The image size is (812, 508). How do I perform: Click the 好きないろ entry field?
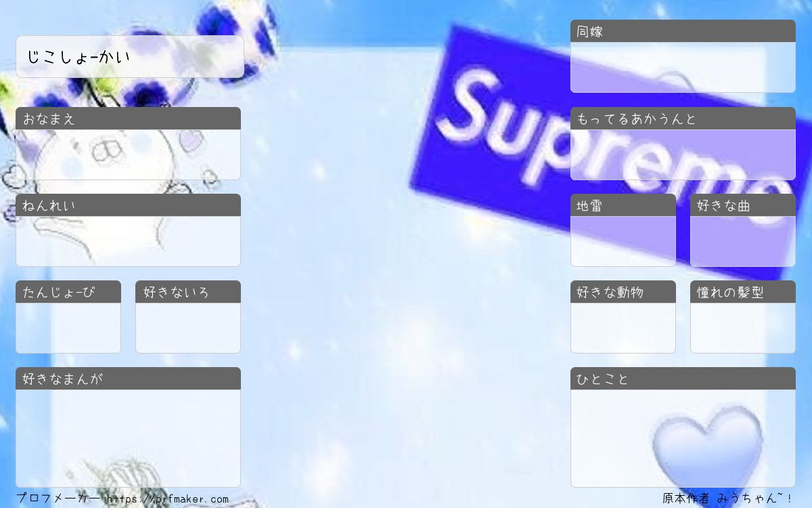click(x=188, y=328)
